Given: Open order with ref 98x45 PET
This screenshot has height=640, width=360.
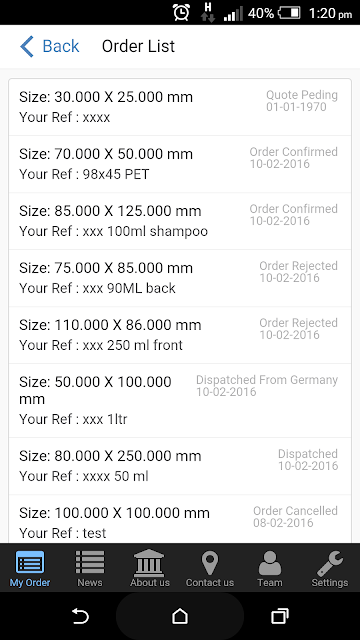Looking at the screenshot, I should pyautogui.click(x=180, y=164).
